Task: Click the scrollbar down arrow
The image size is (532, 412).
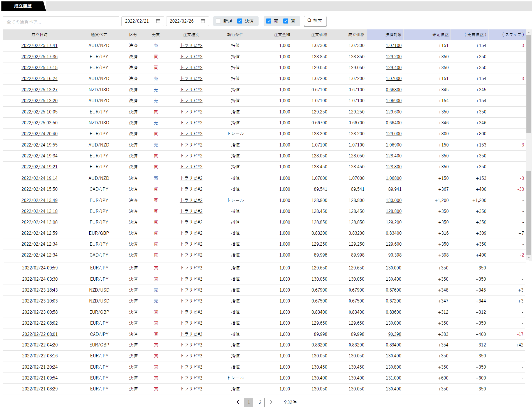Action: click(x=529, y=257)
